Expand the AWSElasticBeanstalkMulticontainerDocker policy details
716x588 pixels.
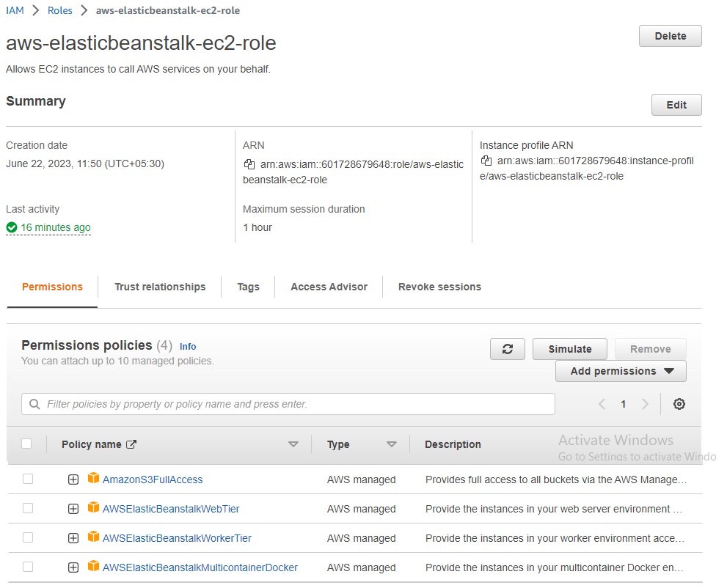[x=73, y=567]
